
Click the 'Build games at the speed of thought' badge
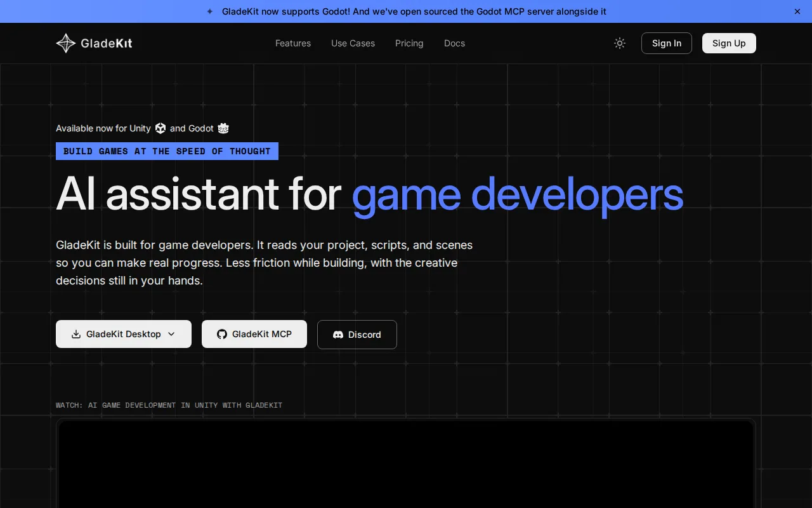pyautogui.click(x=167, y=151)
